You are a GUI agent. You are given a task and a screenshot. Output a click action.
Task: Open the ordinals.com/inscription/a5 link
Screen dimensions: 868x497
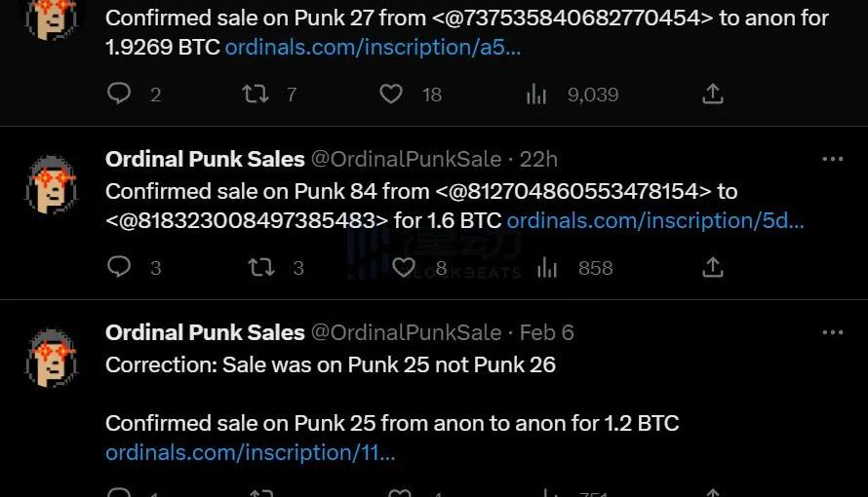pyautogui.click(x=373, y=47)
